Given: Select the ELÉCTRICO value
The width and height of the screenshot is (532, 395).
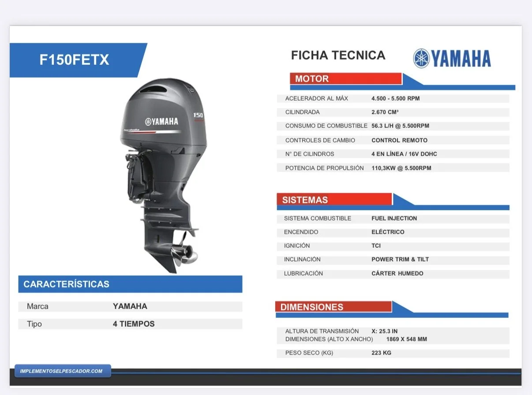Looking at the screenshot, I should coord(388,232).
